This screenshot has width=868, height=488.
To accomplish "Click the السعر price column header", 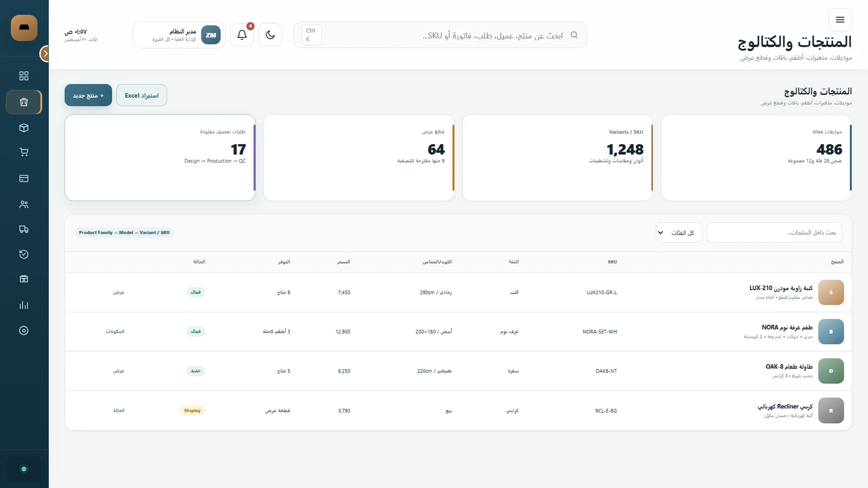I will [x=343, y=262].
